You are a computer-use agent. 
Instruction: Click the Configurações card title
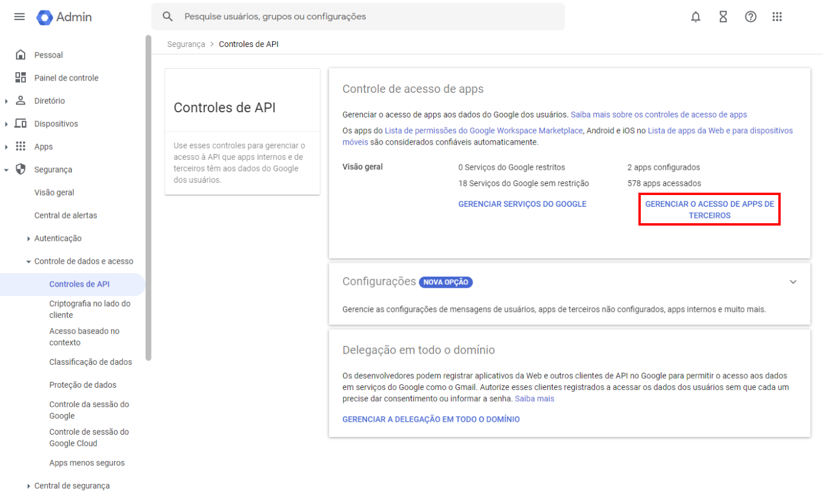point(379,281)
